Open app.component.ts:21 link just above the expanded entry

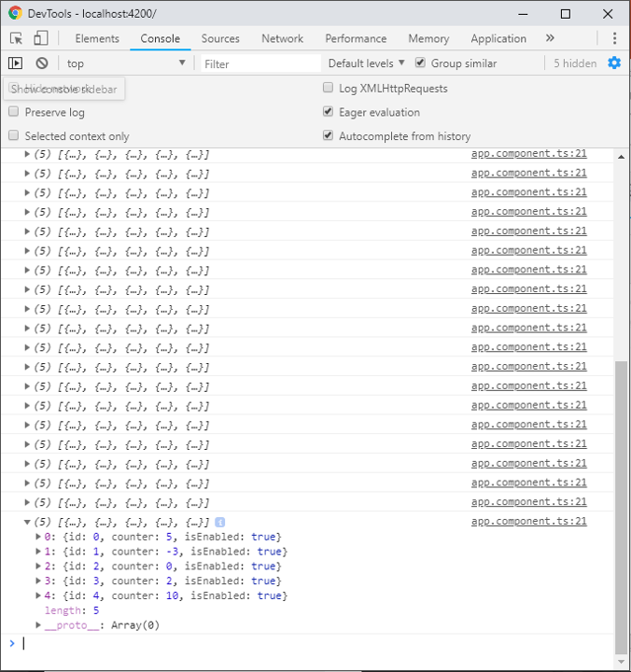tap(529, 502)
